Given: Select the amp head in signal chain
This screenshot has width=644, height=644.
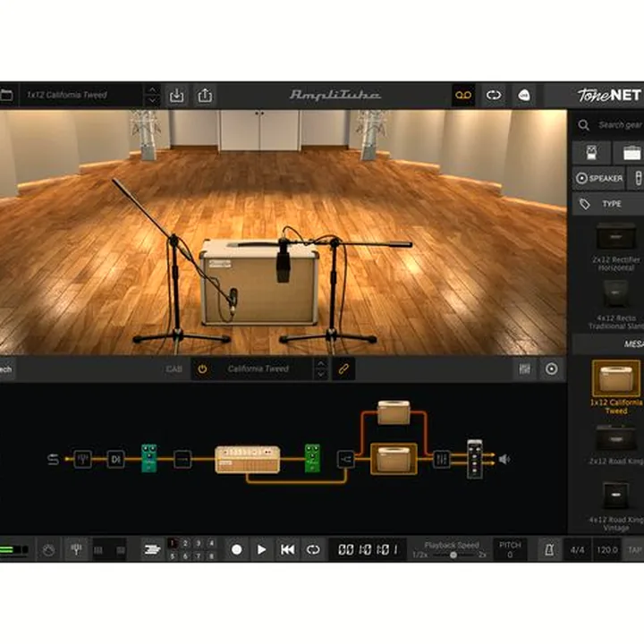Looking at the screenshot, I should click(247, 459).
